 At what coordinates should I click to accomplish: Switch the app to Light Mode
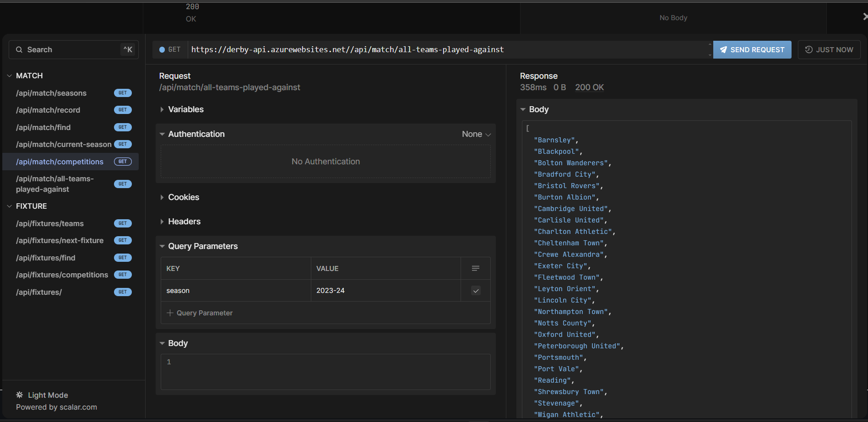(x=48, y=395)
